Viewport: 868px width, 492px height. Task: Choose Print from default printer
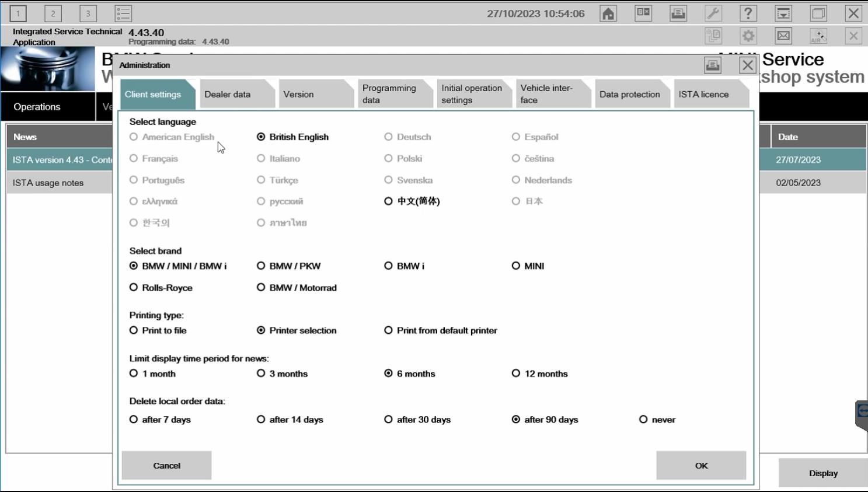(x=440, y=330)
